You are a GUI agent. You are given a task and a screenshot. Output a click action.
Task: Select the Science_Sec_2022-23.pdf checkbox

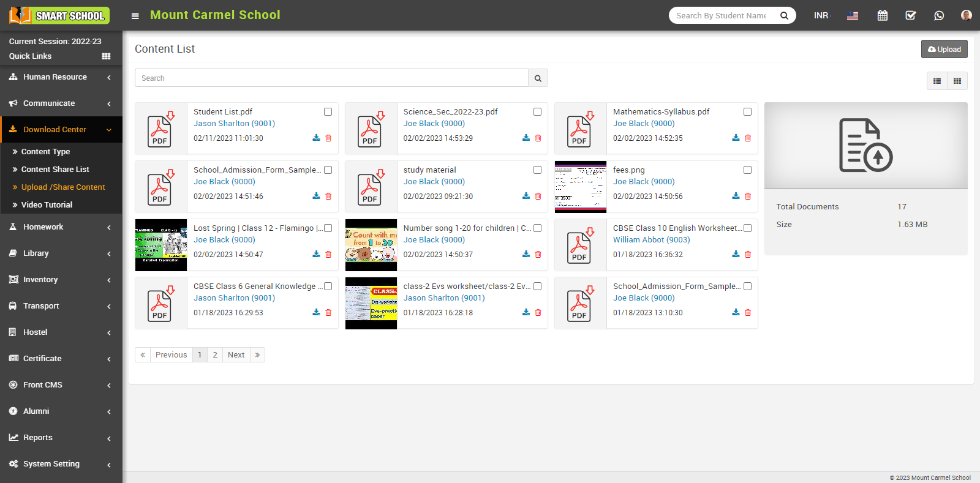pos(537,111)
